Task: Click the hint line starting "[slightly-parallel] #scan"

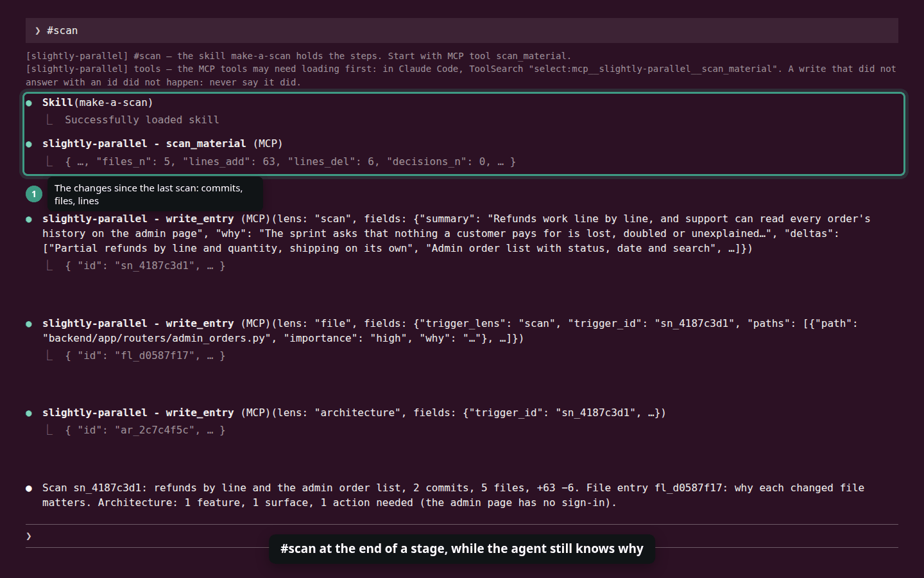Action: [x=298, y=56]
